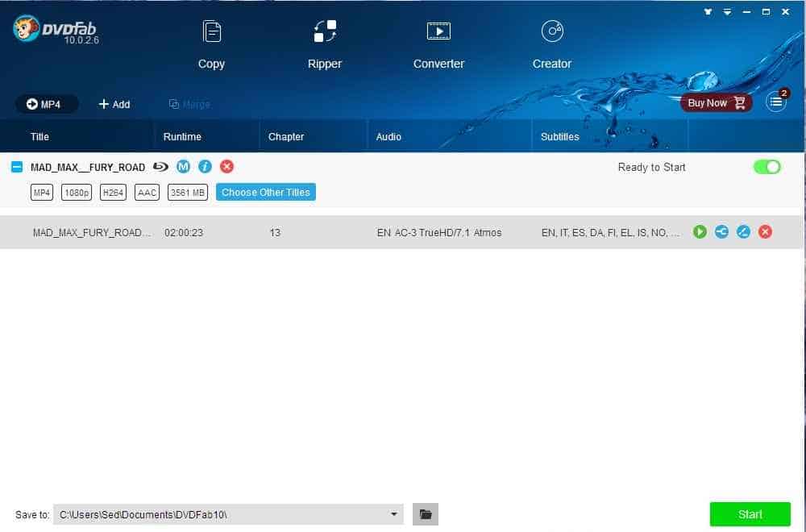Open the video edit icon in title row
The width and height of the screenshot is (806, 532).
(x=743, y=232)
